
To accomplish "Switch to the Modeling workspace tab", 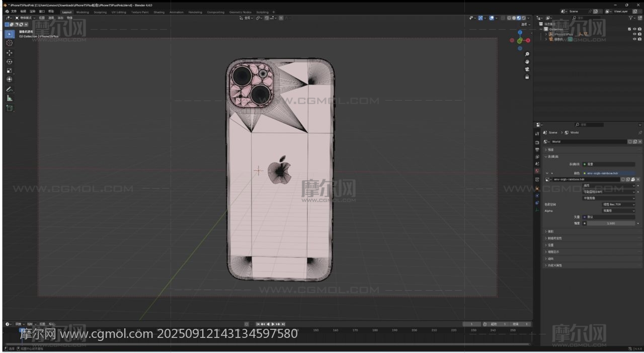I will 83,12.
